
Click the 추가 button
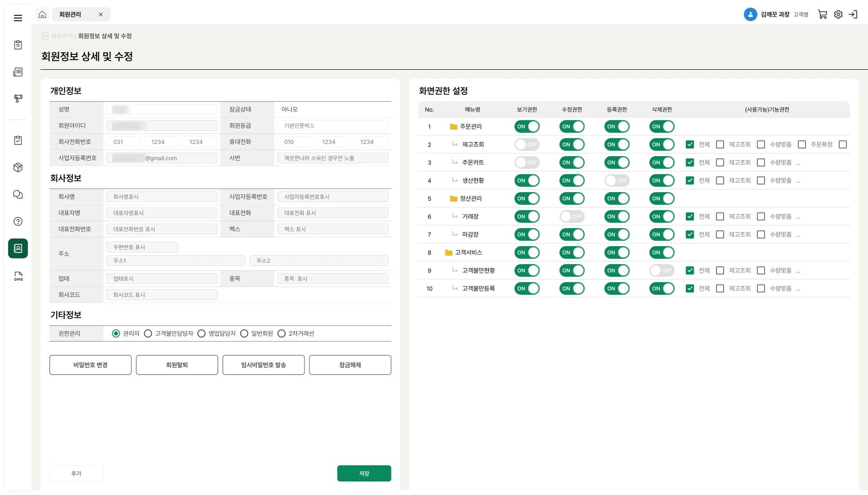[x=76, y=473]
